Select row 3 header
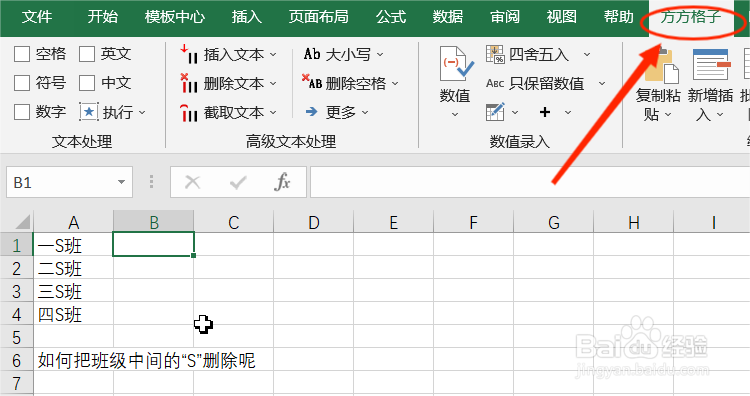The width and height of the screenshot is (750, 396). (x=16, y=291)
